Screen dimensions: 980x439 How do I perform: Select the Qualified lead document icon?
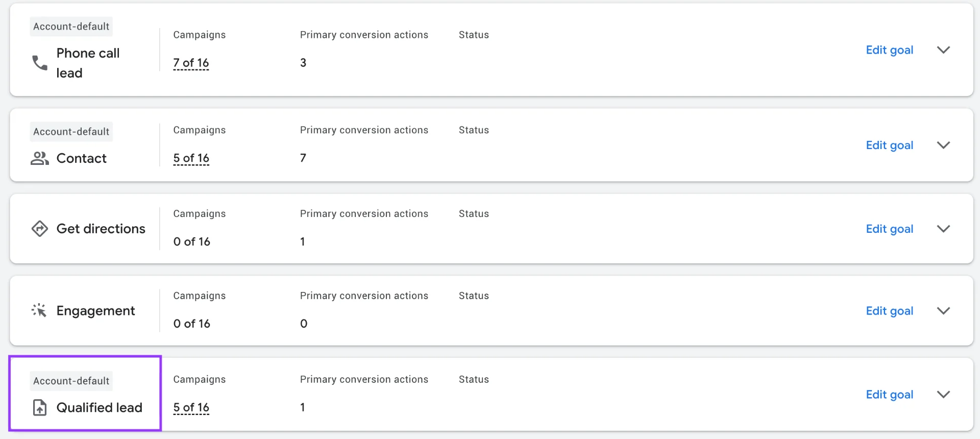click(39, 407)
